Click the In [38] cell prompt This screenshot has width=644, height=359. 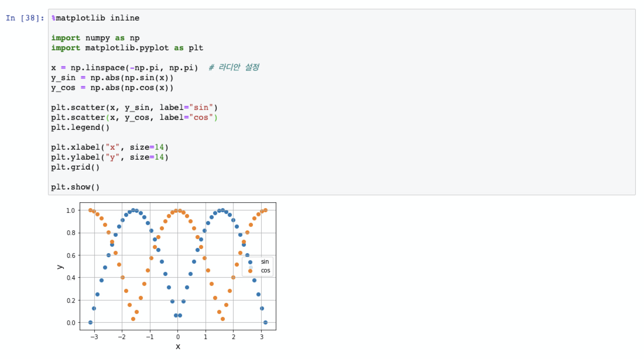25,18
